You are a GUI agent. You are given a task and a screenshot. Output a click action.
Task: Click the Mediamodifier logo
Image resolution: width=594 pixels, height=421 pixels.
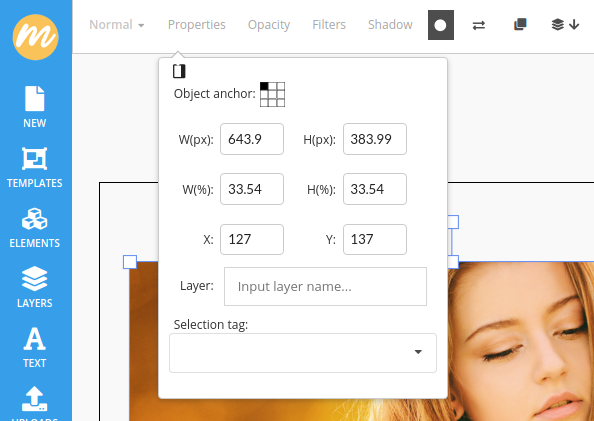tap(36, 37)
